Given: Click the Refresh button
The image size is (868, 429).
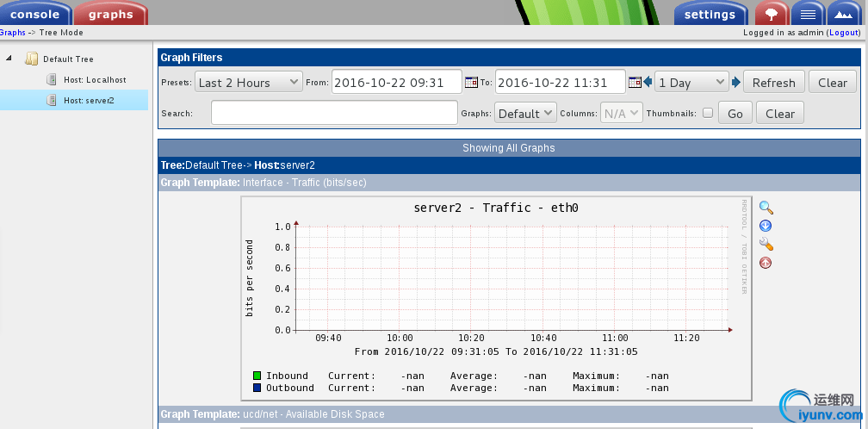Looking at the screenshot, I should [x=774, y=83].
